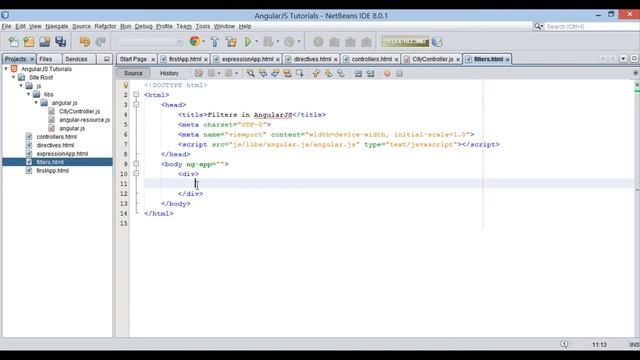
Task: Collapse the body tag code fold on line 9
Action: [136, 164]
